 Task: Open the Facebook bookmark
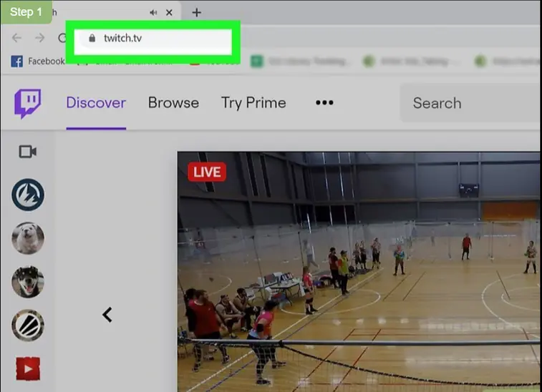(x=38, y=62)
